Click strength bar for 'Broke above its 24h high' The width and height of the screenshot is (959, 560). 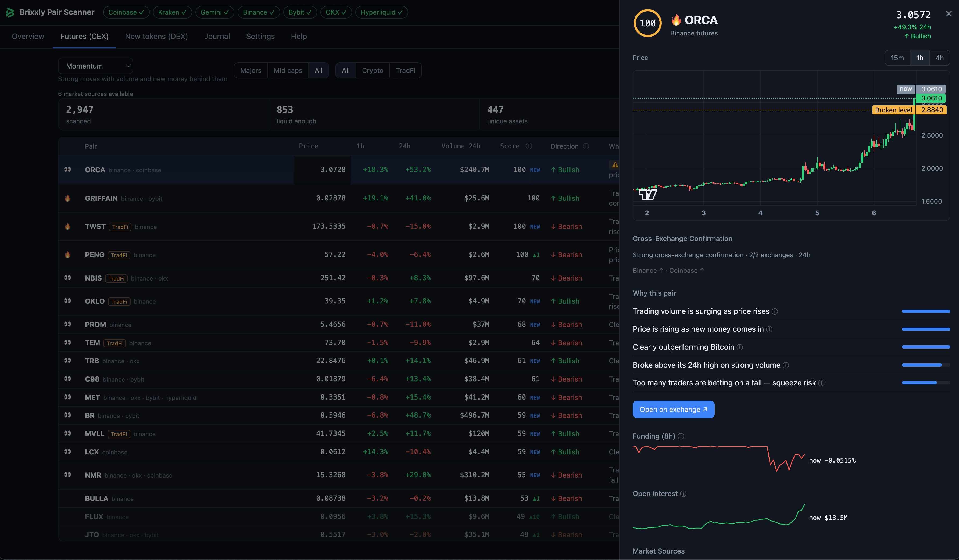925,365
